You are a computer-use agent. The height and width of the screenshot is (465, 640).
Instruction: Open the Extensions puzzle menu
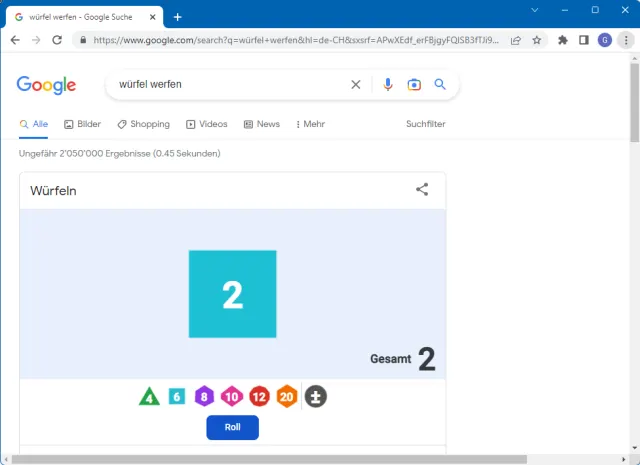click(563, 40)
